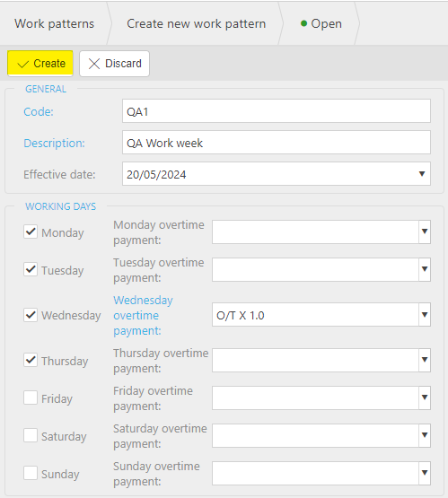Uncheck the Monday checkbox
Screen dimensions: 448x498
pyautogui.click(x=31, y=232)
